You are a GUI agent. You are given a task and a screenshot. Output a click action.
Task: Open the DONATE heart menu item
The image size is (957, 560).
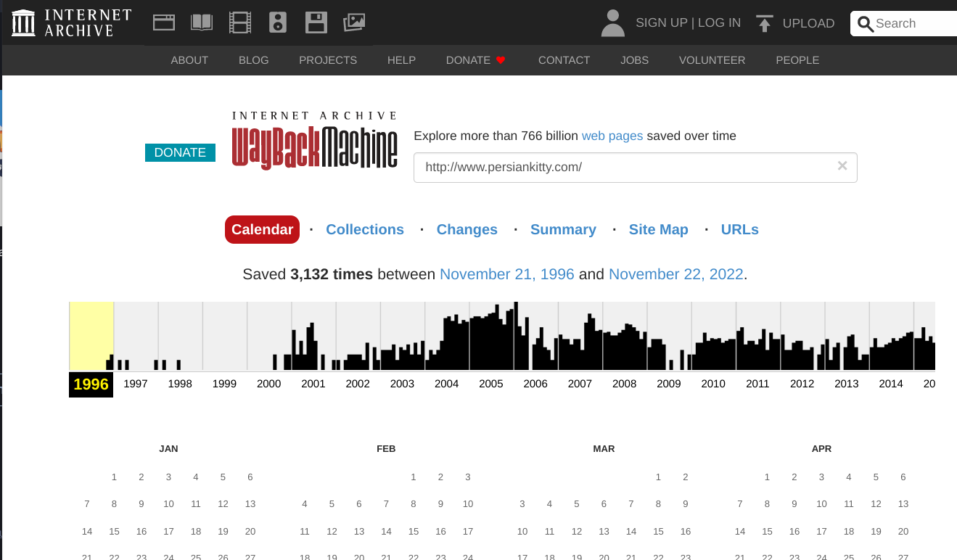click(475, 60)
